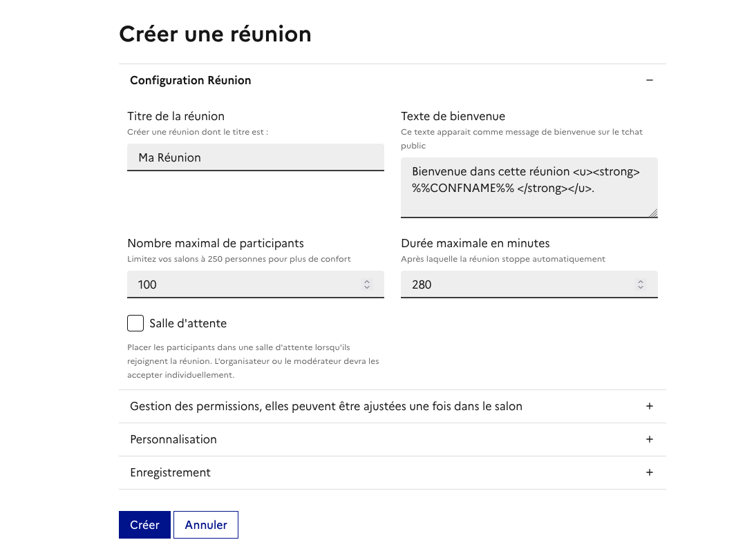Select the maximum participants number field
Viewport: 745px width, 560px height.
[242, 284]
